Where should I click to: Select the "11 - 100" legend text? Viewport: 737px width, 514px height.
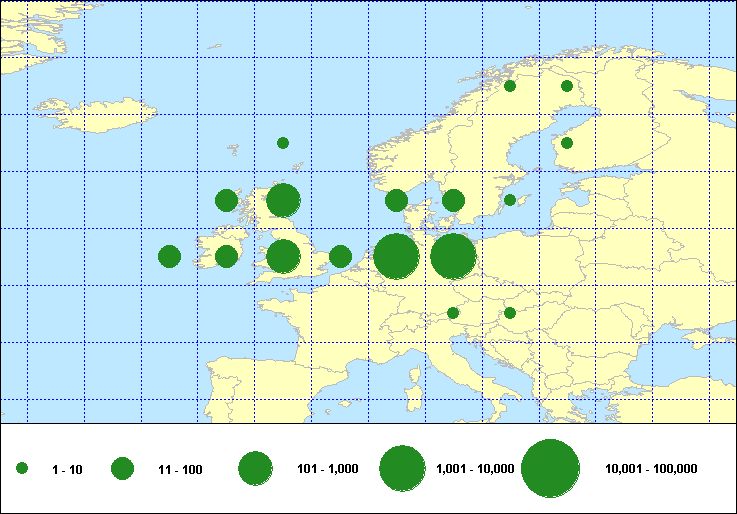(181, 469)
